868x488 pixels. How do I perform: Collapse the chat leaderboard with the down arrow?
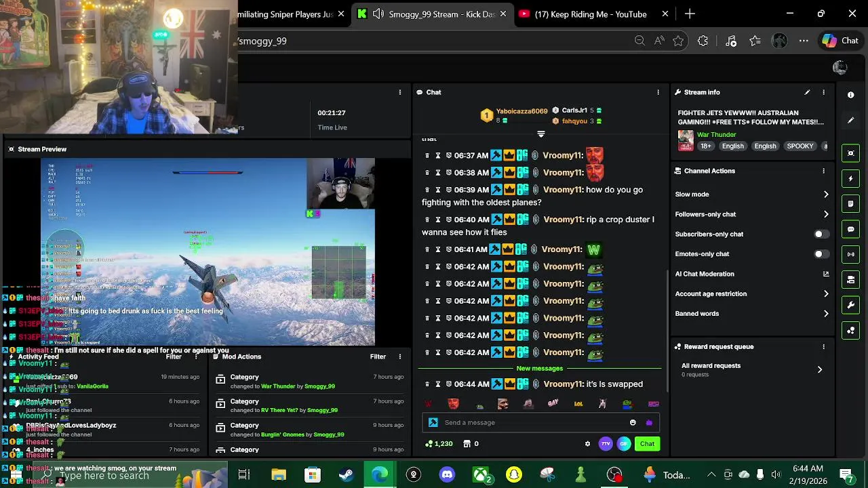point(541,134)
